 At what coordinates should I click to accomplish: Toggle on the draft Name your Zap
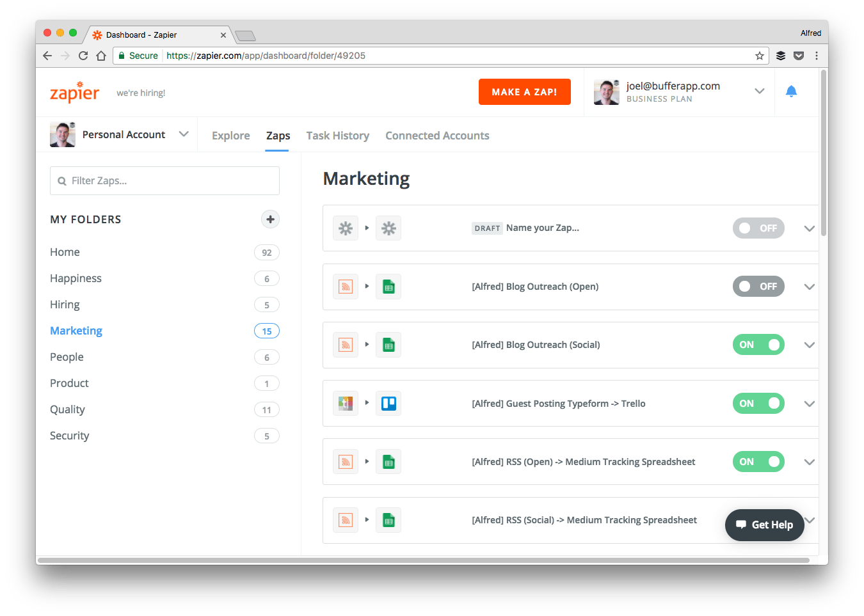758,228
